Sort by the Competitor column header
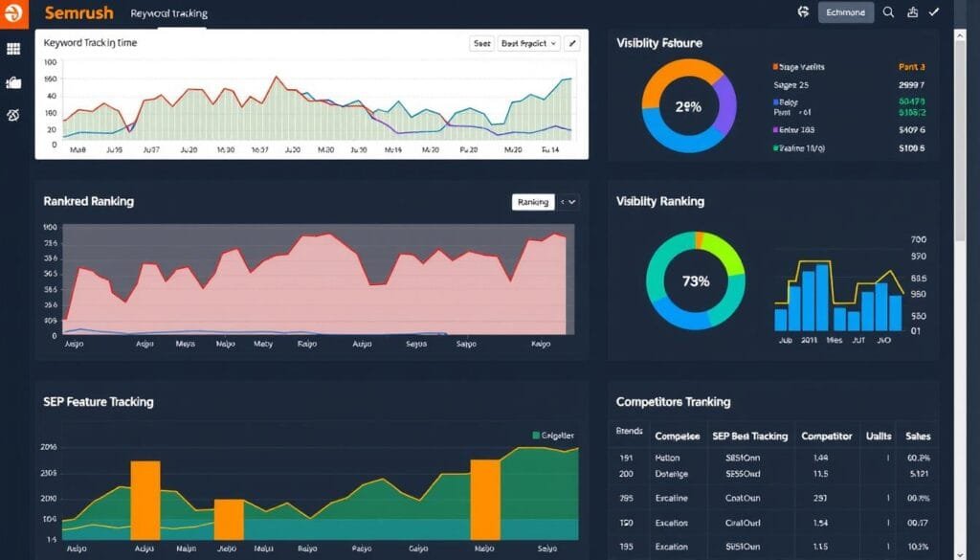This screenshot has width=980, height=560. (826, 436)
